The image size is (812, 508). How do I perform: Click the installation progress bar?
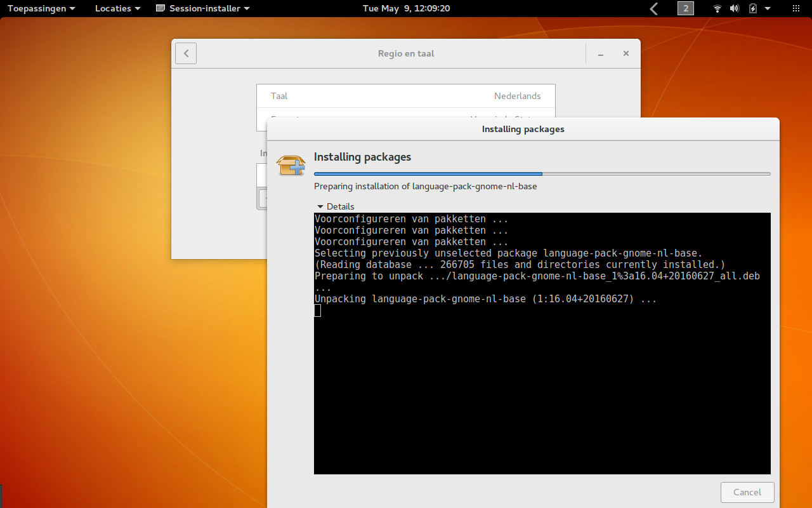542,173
